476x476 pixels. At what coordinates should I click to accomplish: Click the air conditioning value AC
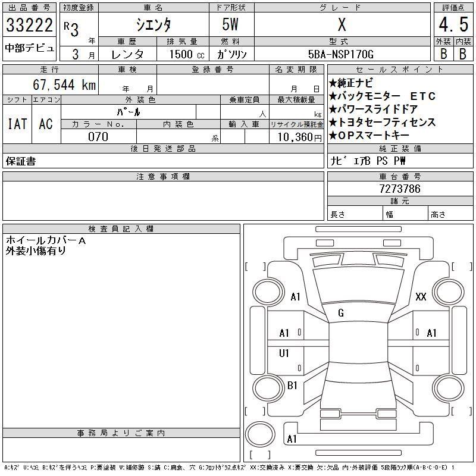coord(46,124)
